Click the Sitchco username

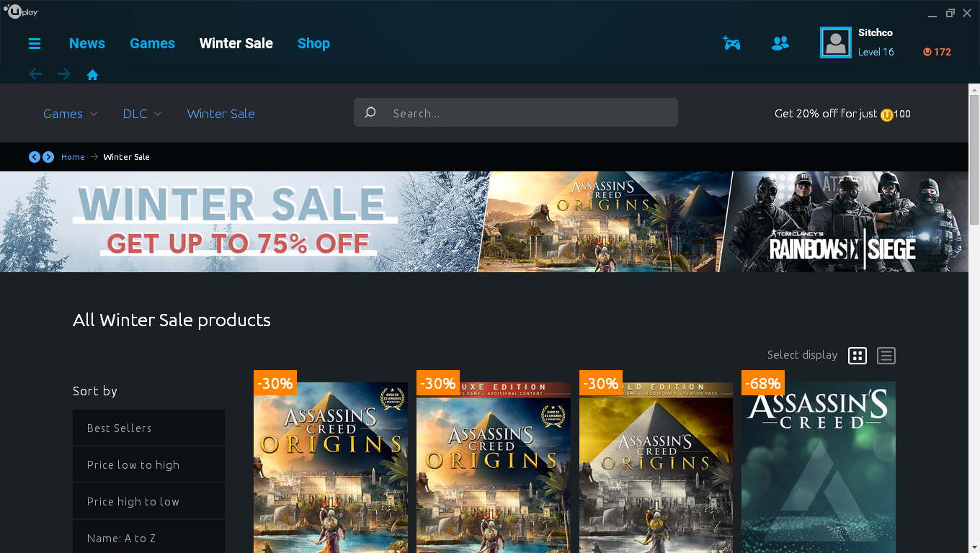(876, 33)
